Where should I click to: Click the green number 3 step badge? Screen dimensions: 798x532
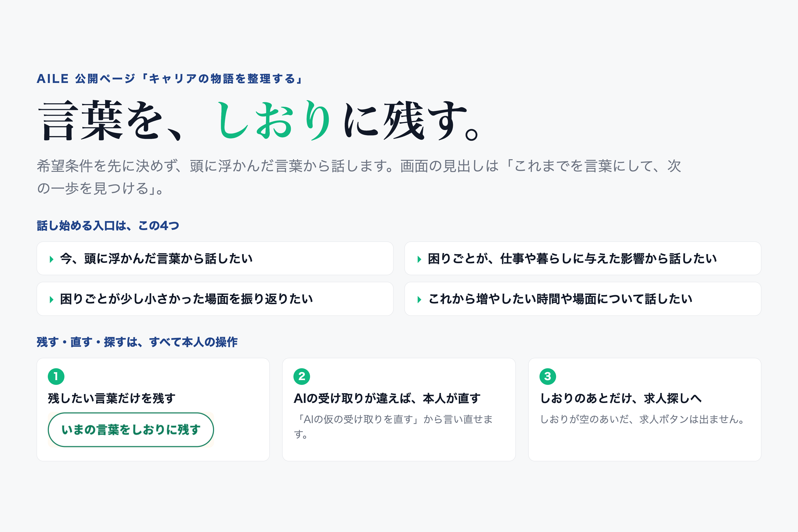548,376
